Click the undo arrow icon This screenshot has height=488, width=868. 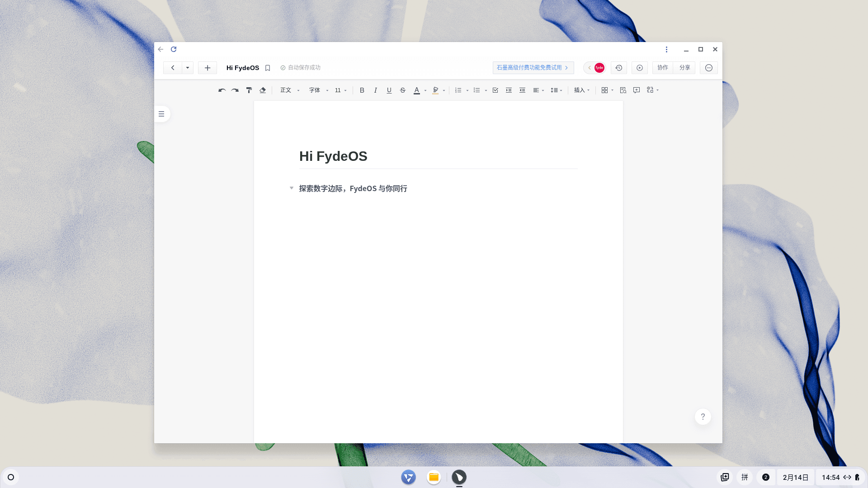[x=222, y=90]
